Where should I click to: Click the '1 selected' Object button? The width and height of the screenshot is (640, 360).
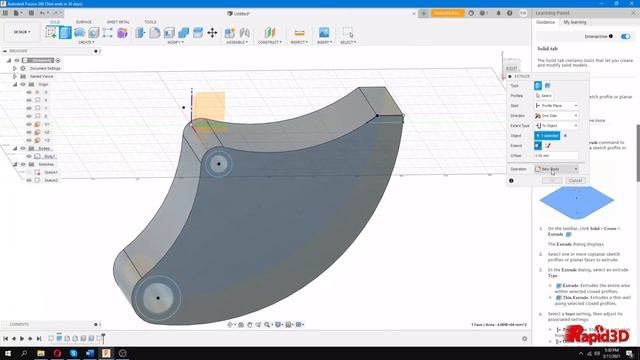pos(547,136)
